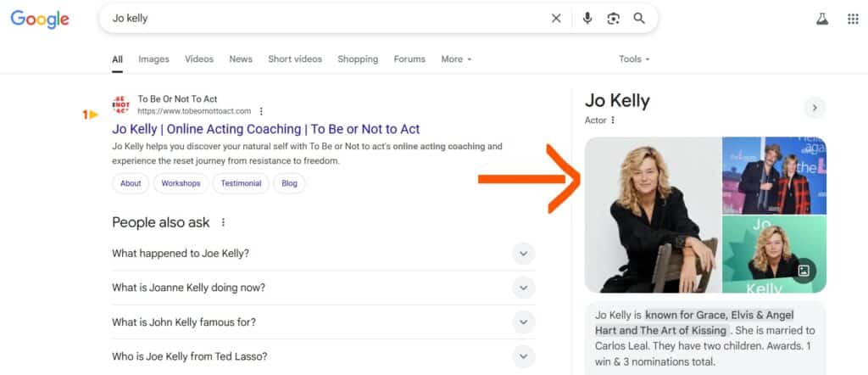Click the Actor subtitle text
The width and height of the screenshot is (868, 375).
point(596,120)
